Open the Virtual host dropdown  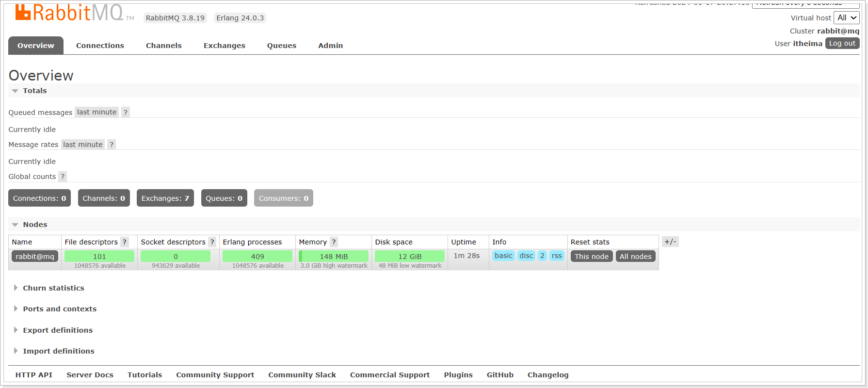[x=847, y=18]
